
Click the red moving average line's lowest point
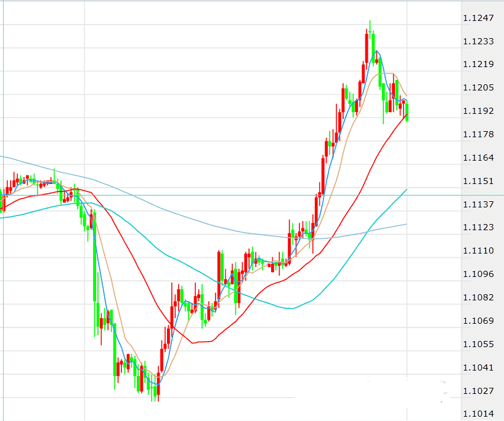(194, 343)
